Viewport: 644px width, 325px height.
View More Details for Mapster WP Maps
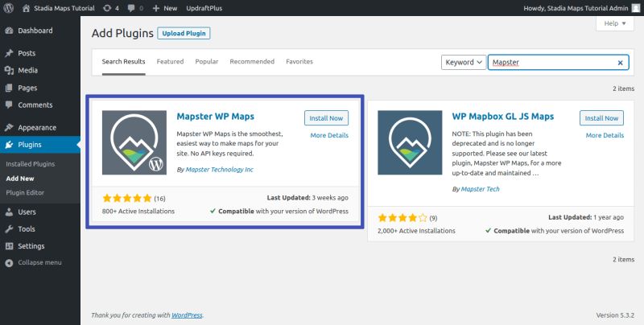coord(329,135)
